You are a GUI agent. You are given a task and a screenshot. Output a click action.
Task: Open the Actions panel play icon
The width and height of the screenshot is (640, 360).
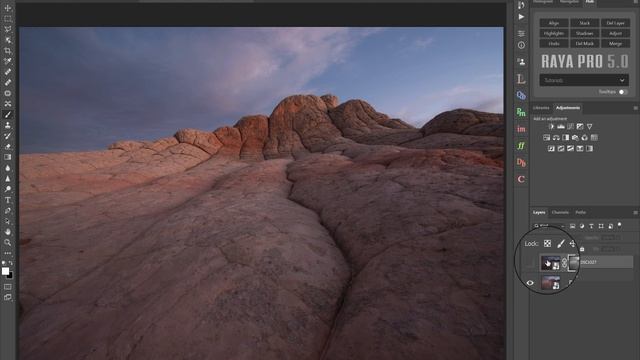coord(521,17)
